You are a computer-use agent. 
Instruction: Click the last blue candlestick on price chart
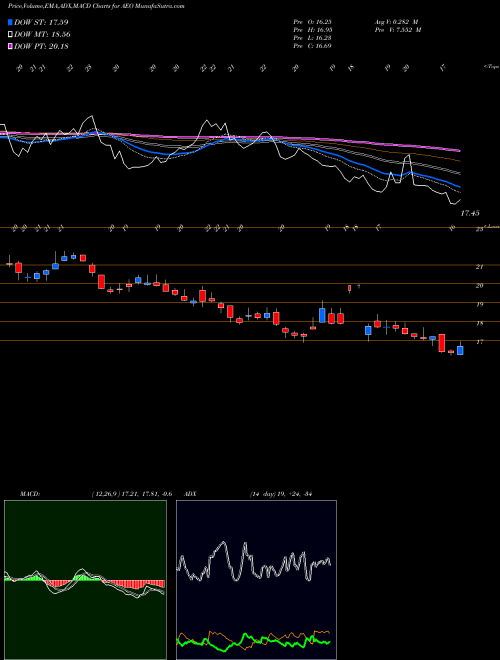point(460,349)
